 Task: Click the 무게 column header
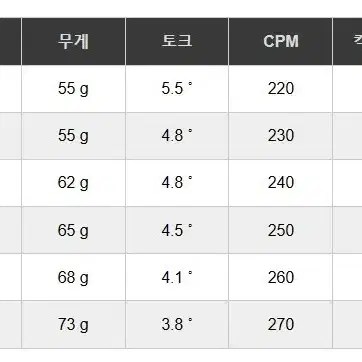point(73,41)
